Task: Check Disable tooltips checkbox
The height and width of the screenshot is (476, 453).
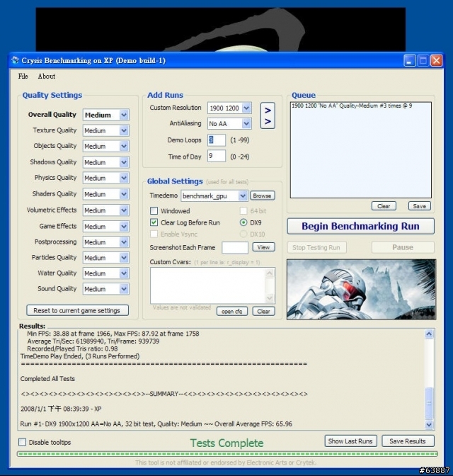Action: click(x=23, y=442)
